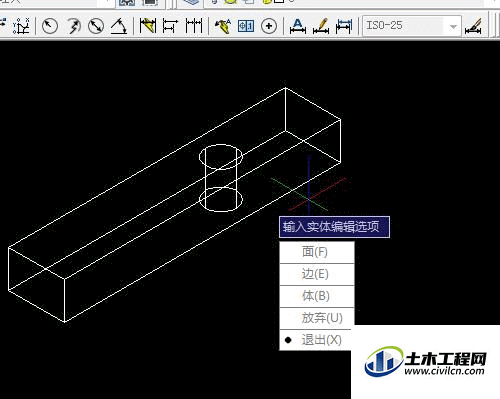Select the Jogged radius dimension tool
Viewport: 500px width, 399px height.
point(73,26)
